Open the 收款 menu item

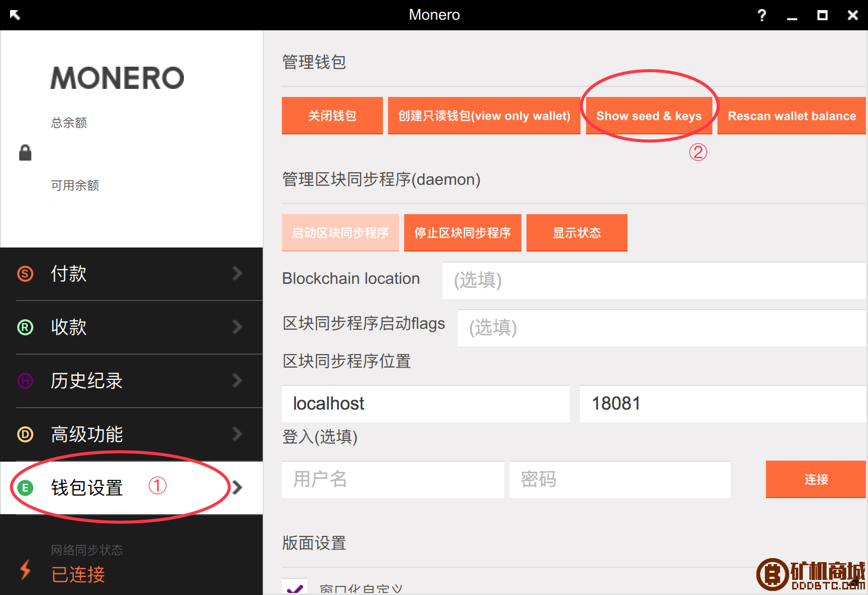131,327
